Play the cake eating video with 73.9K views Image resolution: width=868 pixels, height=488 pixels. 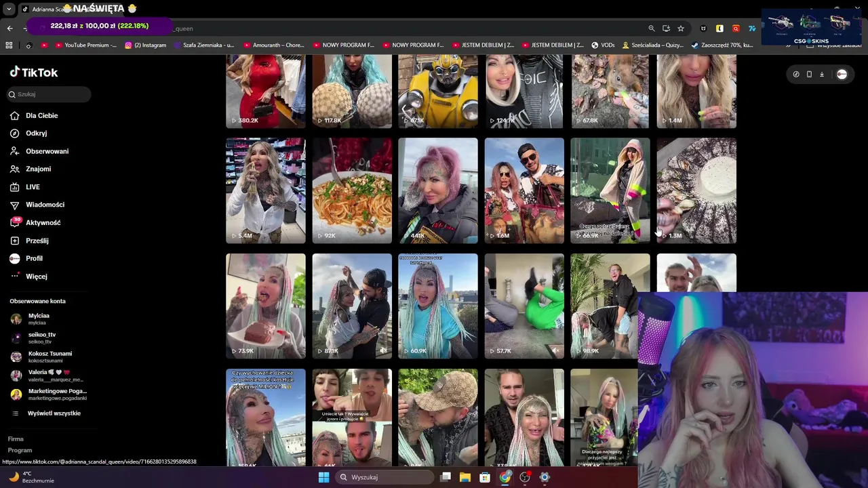[x=266, y=306]
